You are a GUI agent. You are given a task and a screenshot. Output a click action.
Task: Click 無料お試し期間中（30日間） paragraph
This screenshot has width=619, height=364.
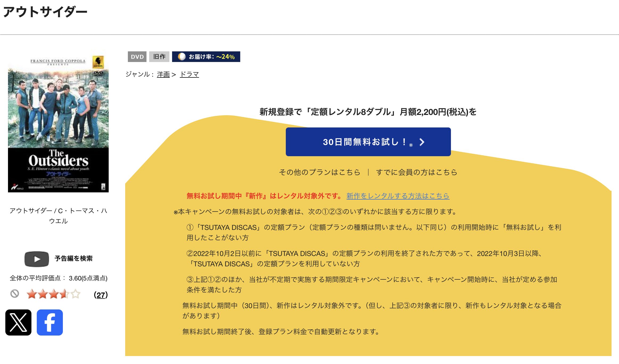coord(372,311)
